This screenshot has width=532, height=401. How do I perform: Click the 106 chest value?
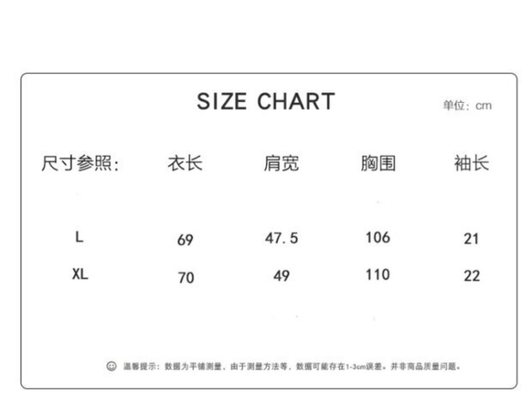click(x=378, y=237)
